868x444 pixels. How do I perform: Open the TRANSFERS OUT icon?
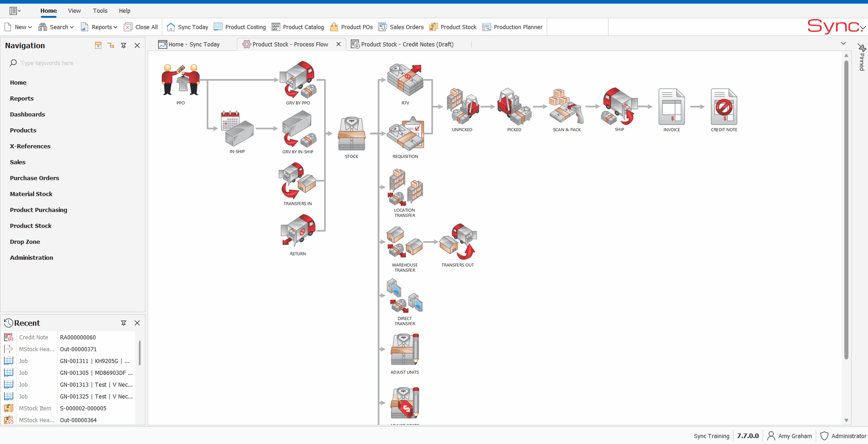(458, 242)
